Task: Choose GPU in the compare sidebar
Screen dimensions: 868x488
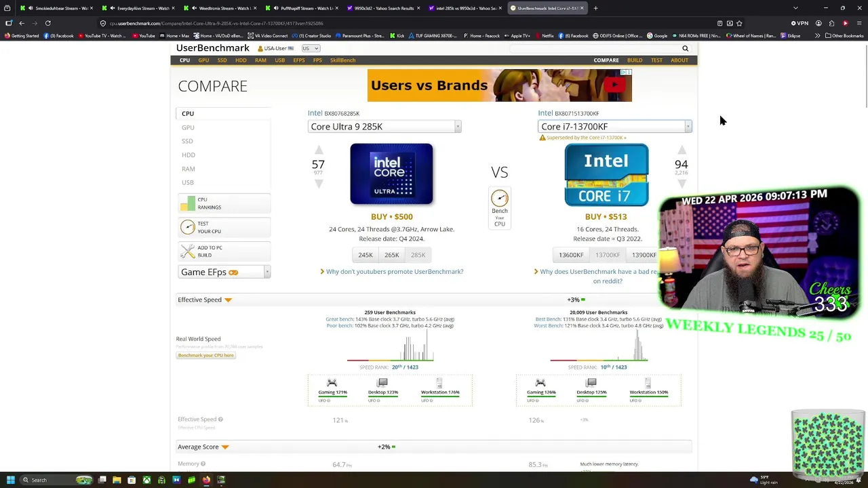Action: coord(188,127)
